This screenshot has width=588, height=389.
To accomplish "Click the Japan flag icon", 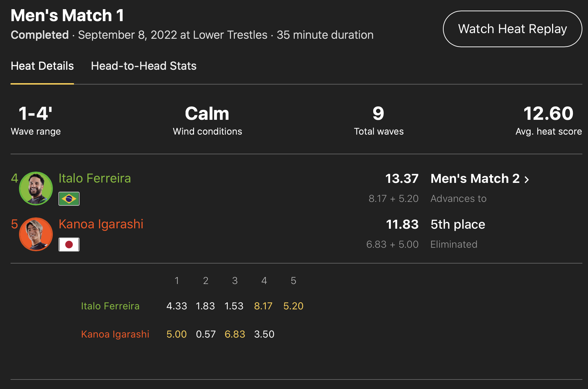I will [x=69, y=245].
